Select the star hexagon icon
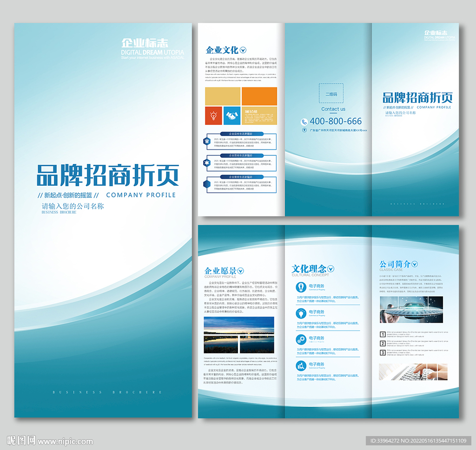Viewport: 476px width, 450px height. 207,163
